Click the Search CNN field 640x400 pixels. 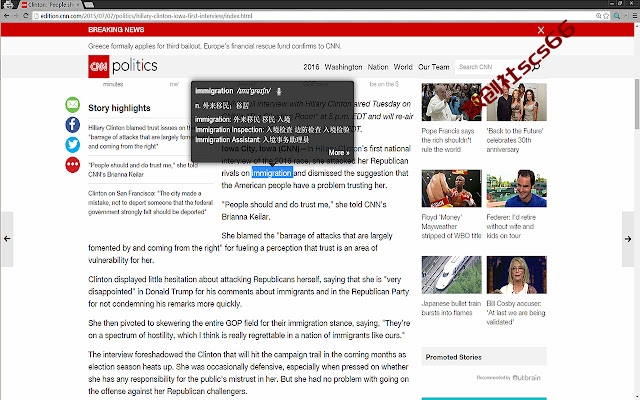(x=492, y=67)
